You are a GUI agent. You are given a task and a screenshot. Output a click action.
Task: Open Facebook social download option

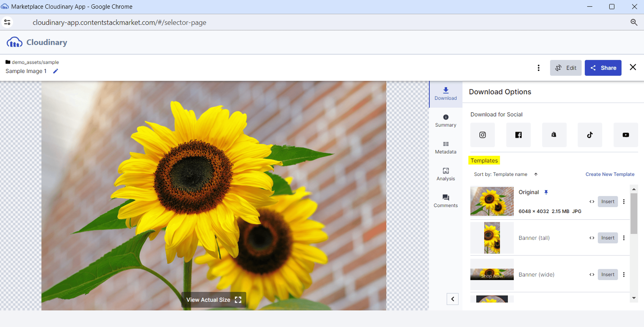tap(518, 135)
